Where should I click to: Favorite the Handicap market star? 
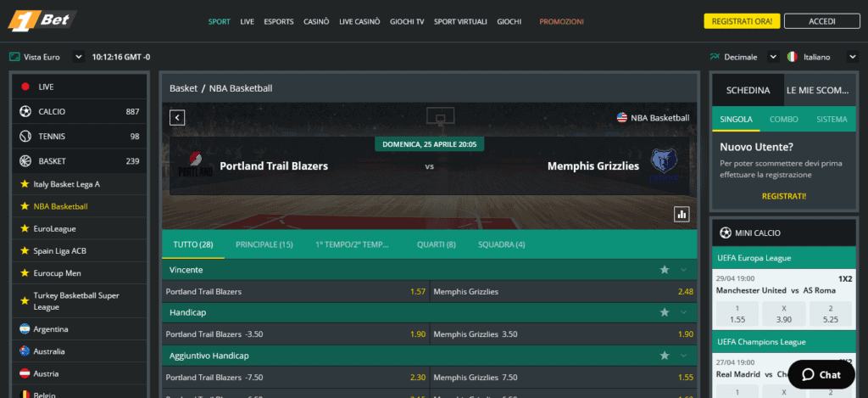(665, 312)
